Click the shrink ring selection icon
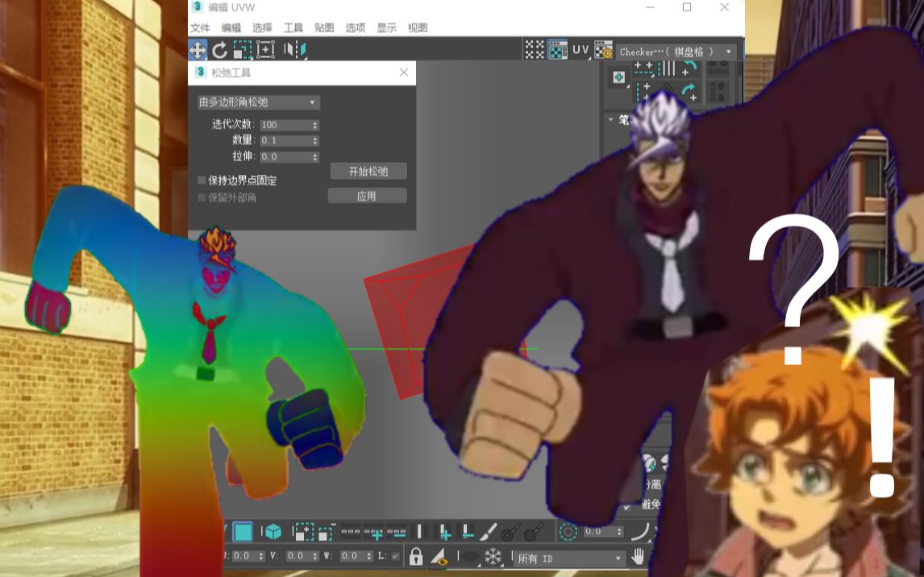Viewport: 924px width, 577px height. coord(468,532)
